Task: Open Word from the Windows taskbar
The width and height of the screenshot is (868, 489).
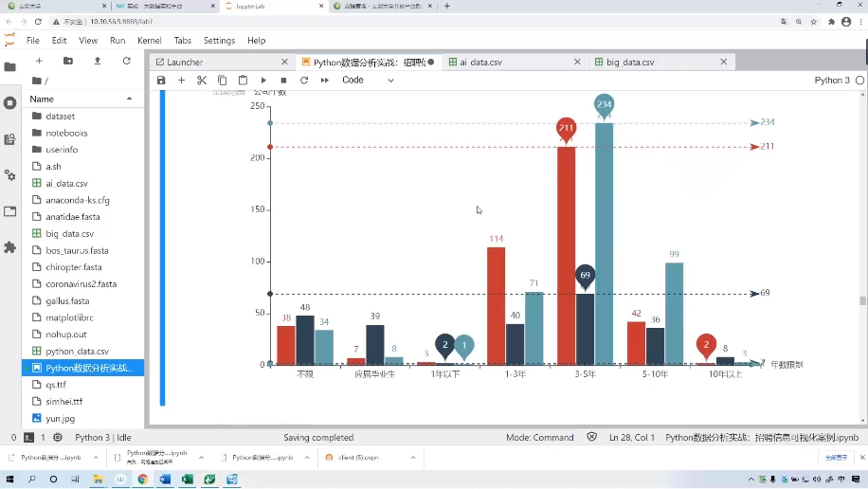Action: (165, 480)
